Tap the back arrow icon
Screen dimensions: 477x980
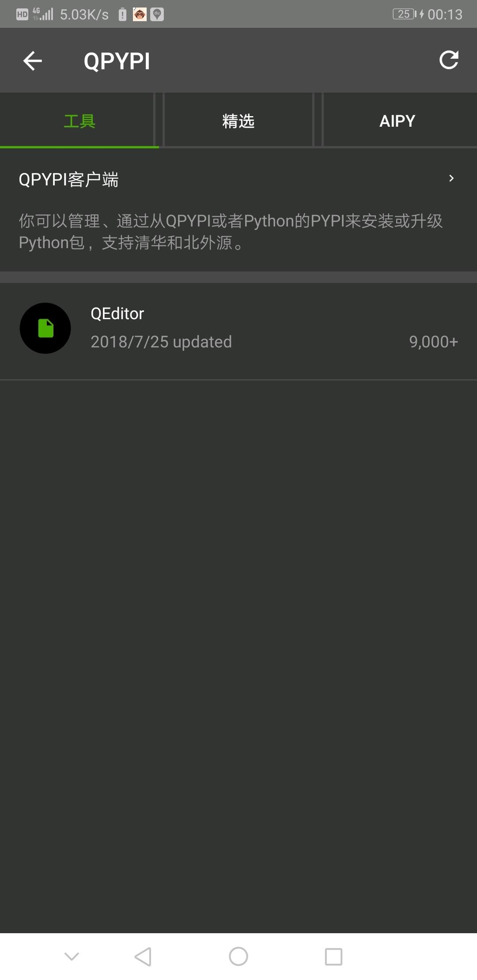pyautogui.click(x=32, y=61)
